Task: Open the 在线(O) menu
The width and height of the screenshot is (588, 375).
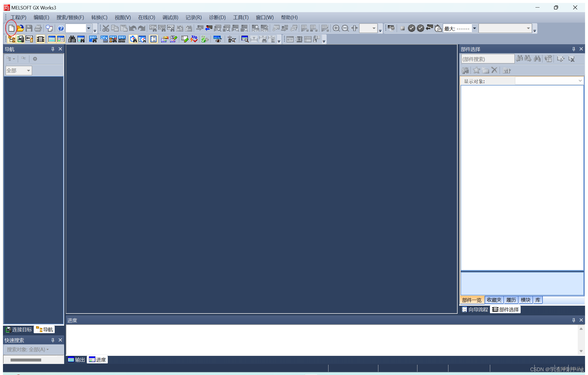Action: coord(146,18)
